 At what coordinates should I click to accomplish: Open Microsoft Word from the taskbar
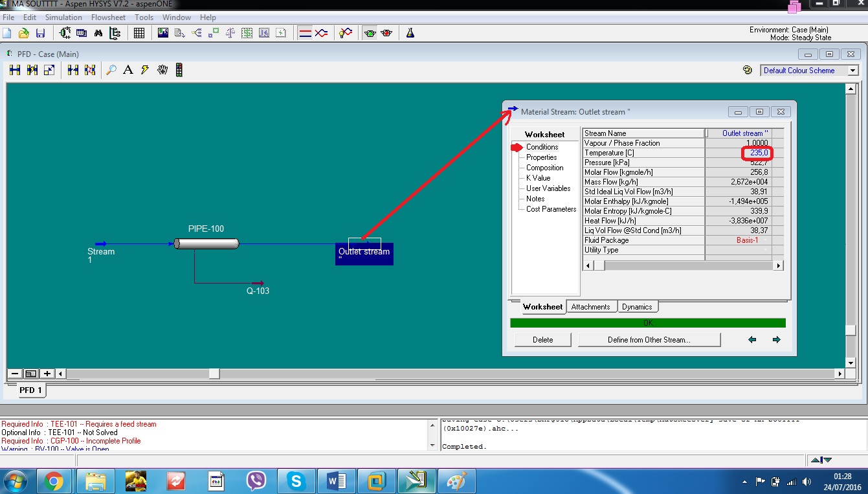337,481
